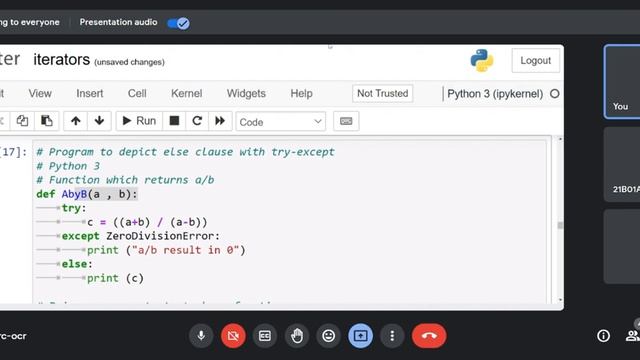
Task: Toggle the Presentation audio switch
Action: click(178, 23)
